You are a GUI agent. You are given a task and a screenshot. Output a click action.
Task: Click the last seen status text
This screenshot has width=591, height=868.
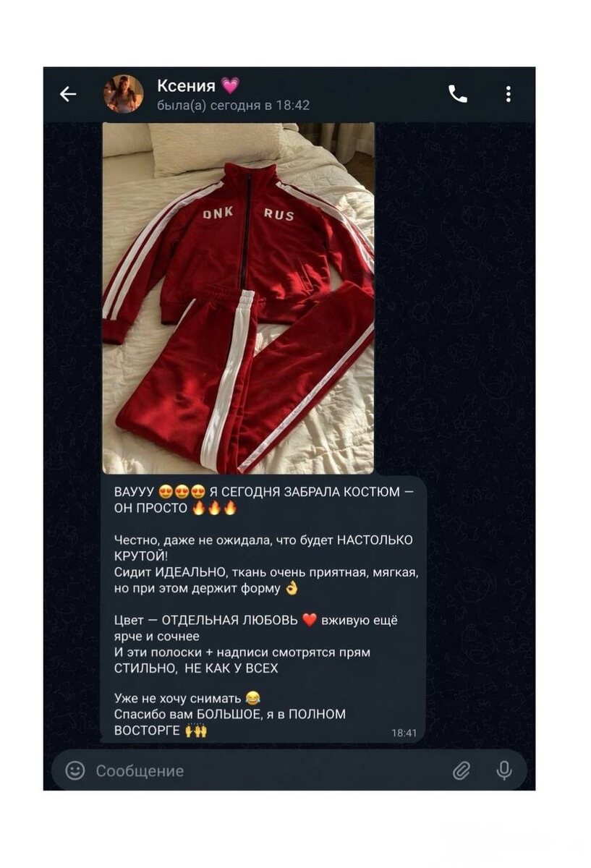233,106
